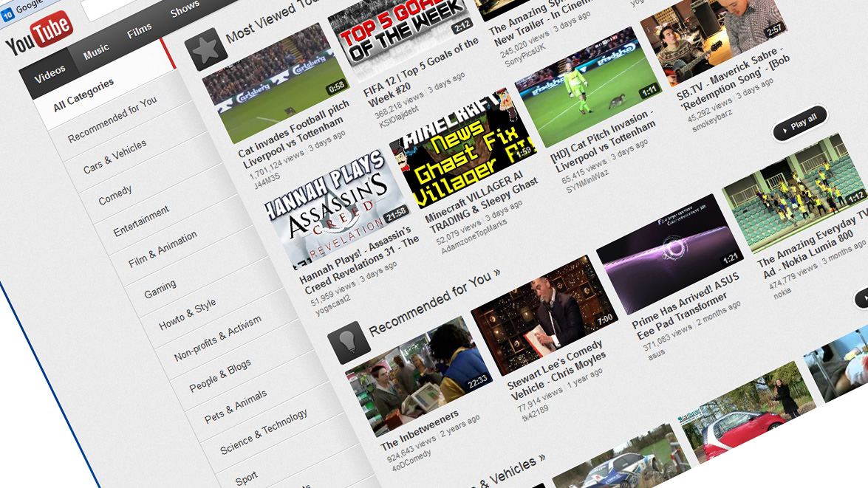Choose Gaming category from sidebar

[x=160, y=289]
